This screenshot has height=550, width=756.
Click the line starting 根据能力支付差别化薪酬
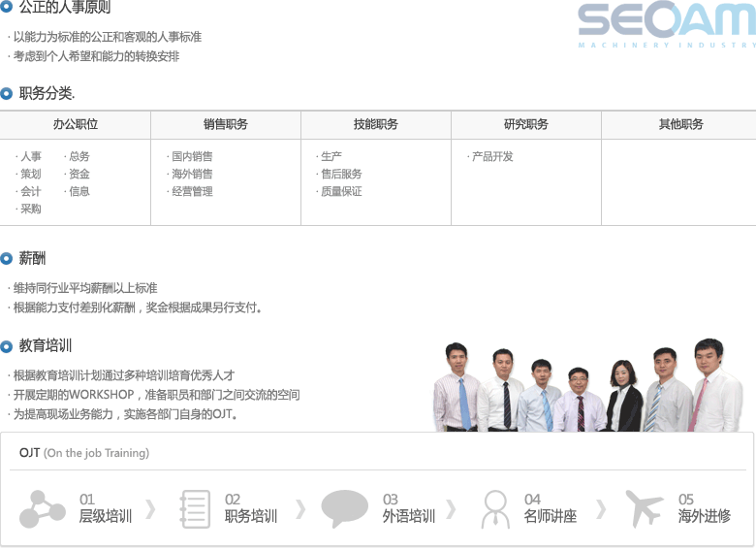coord(135,307)
